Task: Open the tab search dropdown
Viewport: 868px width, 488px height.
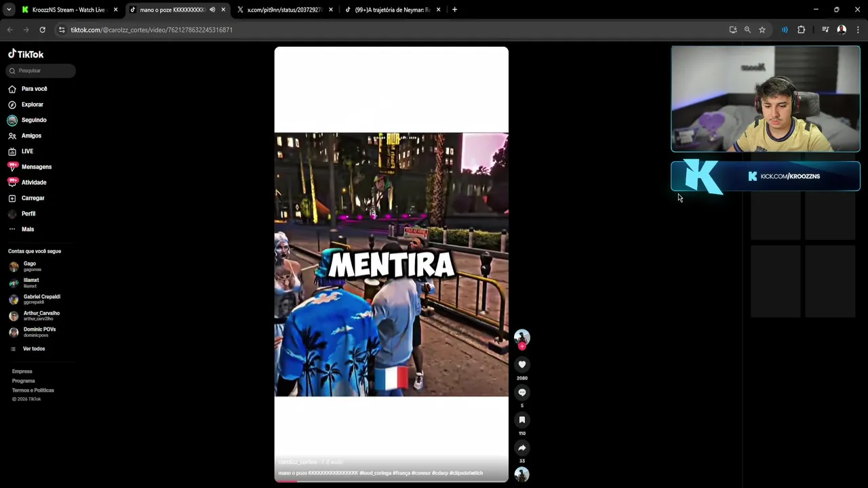Action: (x=9, y=9)
